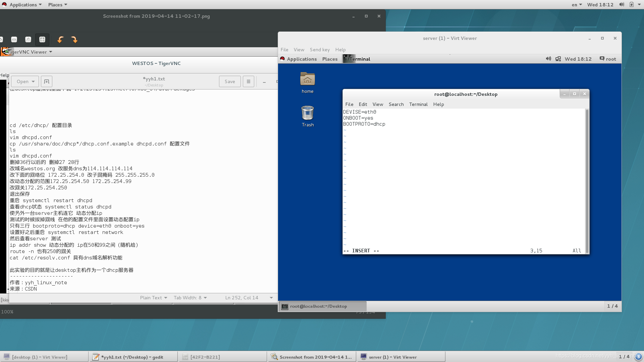Click the new document icon in gedit
Image resolution: width=644 pixels, height=362 pixels.
pyautogui.click(x=47, y=81)
